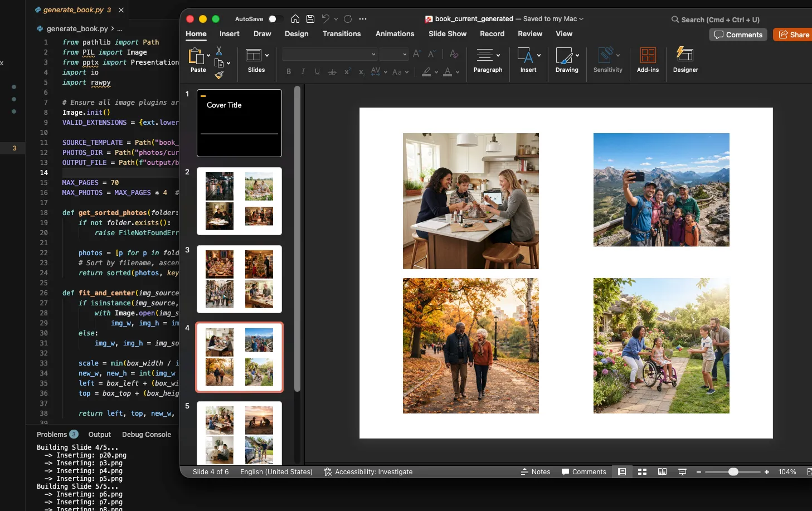Open the more options ellipsis in title bar
Screen dimensions: 812x511
[x=363, y=19]
